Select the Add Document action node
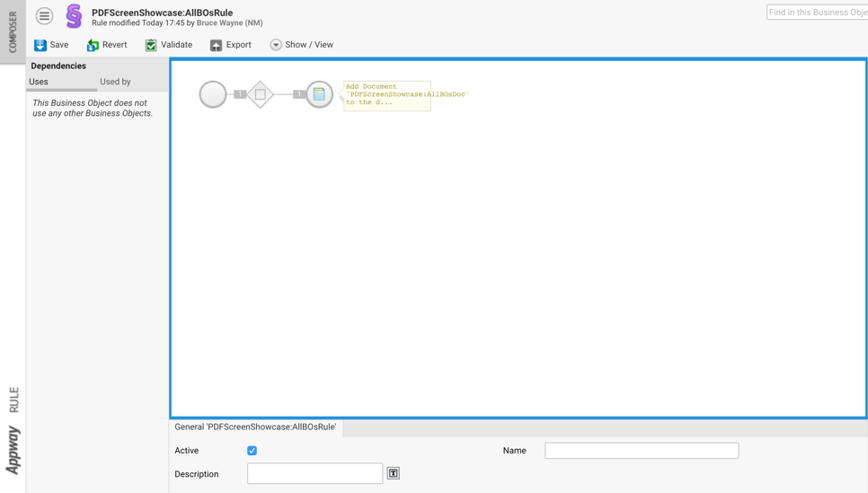Image resolution: width=868 pixels, height=493 pixels. [x=319, y=94]
